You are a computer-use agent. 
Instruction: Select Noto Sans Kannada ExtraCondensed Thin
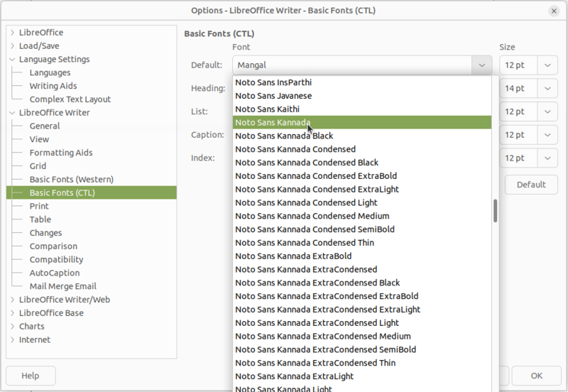point(362,364)
